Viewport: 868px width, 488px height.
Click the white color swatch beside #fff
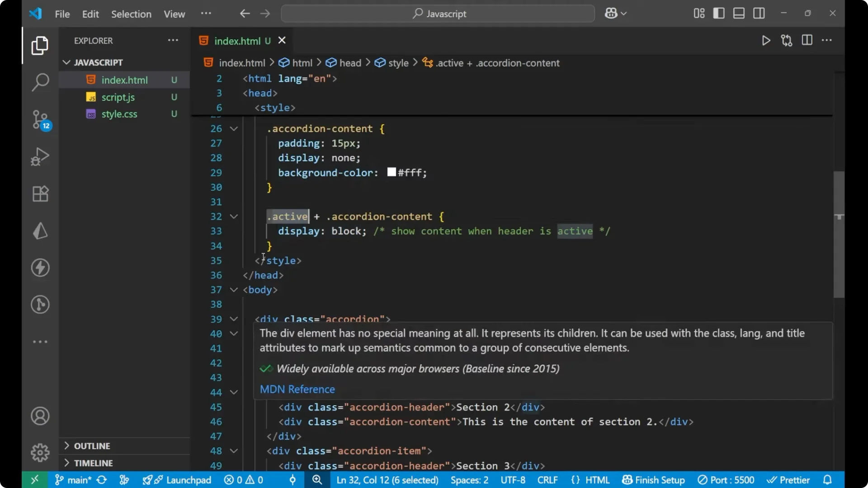point(392,172)
